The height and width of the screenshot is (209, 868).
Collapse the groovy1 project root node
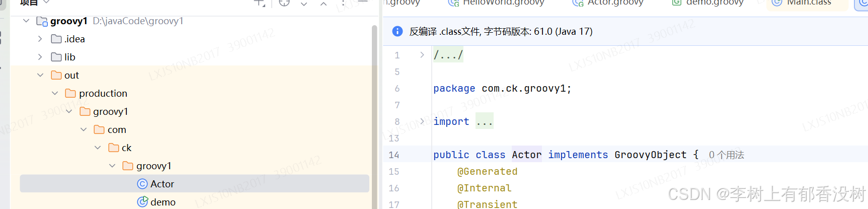(26, 21)
